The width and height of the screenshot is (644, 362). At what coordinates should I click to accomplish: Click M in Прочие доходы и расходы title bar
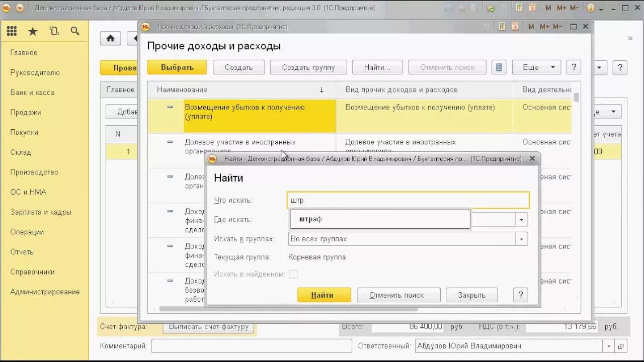(531, 27)
